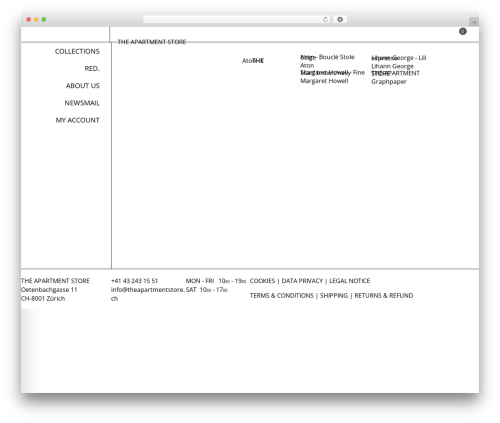The height and width of the screenshot is (423, 500).
Task: Open the COOKIES footer link
Action: (x=262, y=281)
